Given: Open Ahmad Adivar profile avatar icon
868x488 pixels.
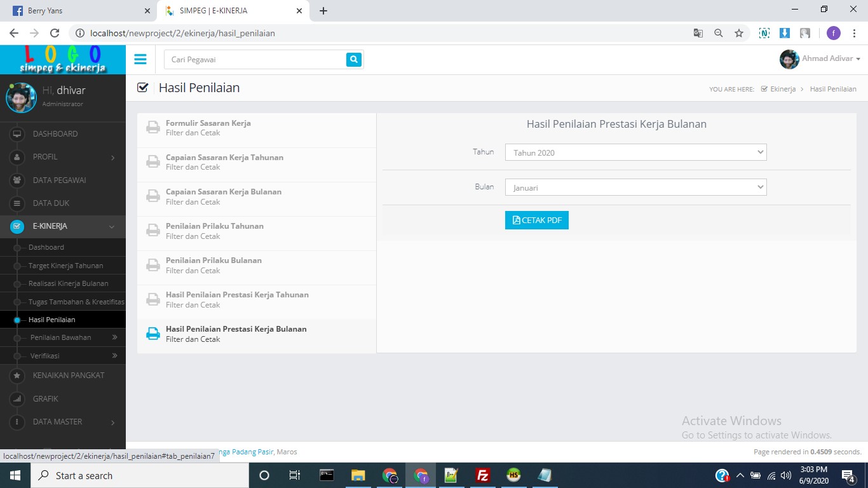Looking at the screenshot, I should [x=788, y=58].
